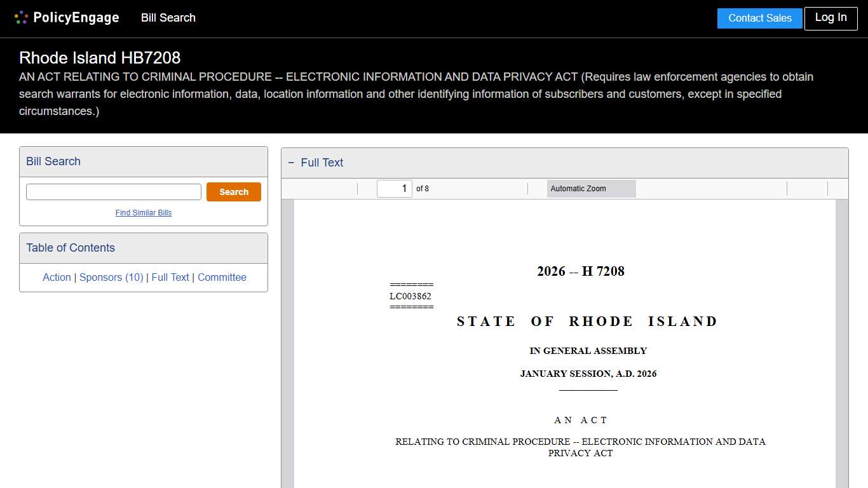This screenshot has width=868, height=488.
Task: Open the Find Similar Bills link
Action: click(143, 213)
